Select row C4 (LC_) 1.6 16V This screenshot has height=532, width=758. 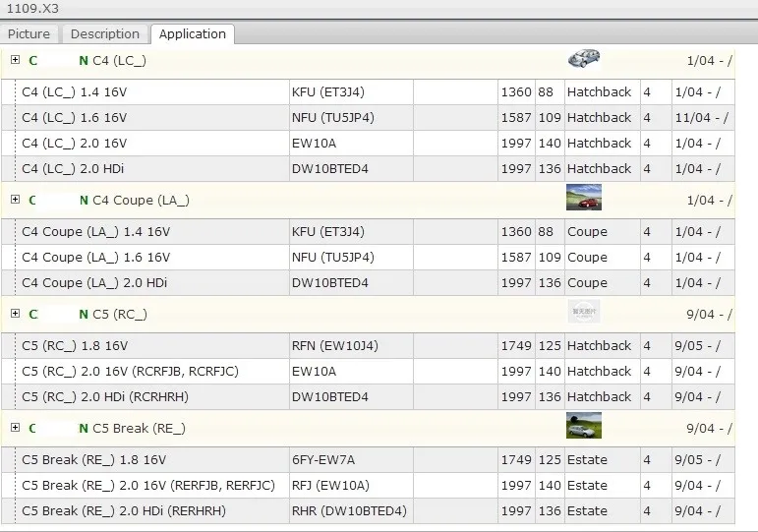[369, 118]
